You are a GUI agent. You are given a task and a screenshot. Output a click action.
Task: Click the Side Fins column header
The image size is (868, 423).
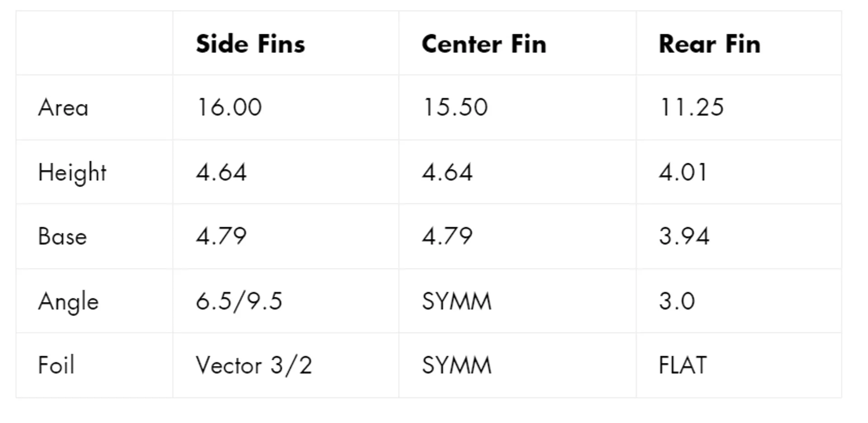click(x=250, y=44)
